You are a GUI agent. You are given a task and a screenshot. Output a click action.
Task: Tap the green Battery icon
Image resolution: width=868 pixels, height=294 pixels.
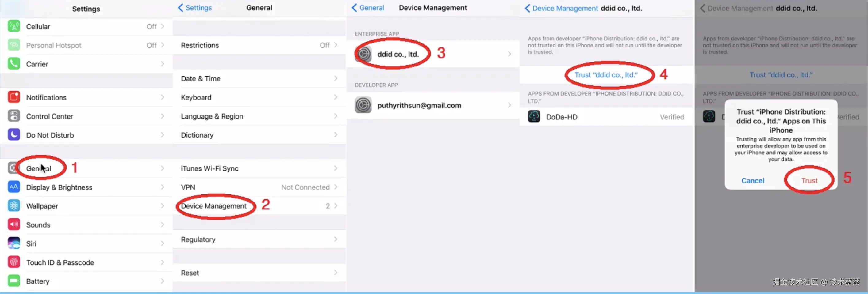coord(14,281)
